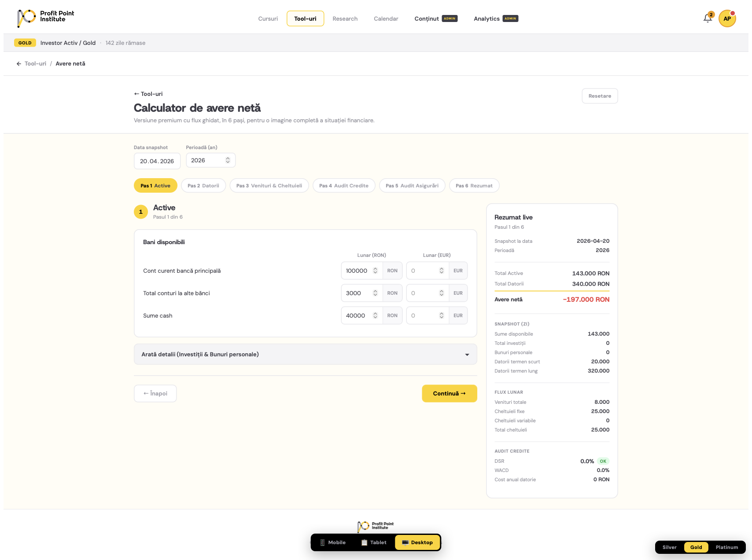Click the OK badge next to DSR
The width and height of the screenshot is (752, 560).
pos(603,461)
